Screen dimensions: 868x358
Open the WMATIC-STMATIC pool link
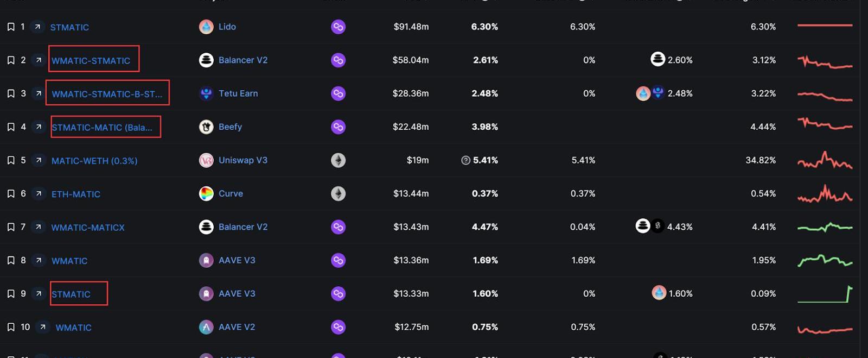coord(91,60)
